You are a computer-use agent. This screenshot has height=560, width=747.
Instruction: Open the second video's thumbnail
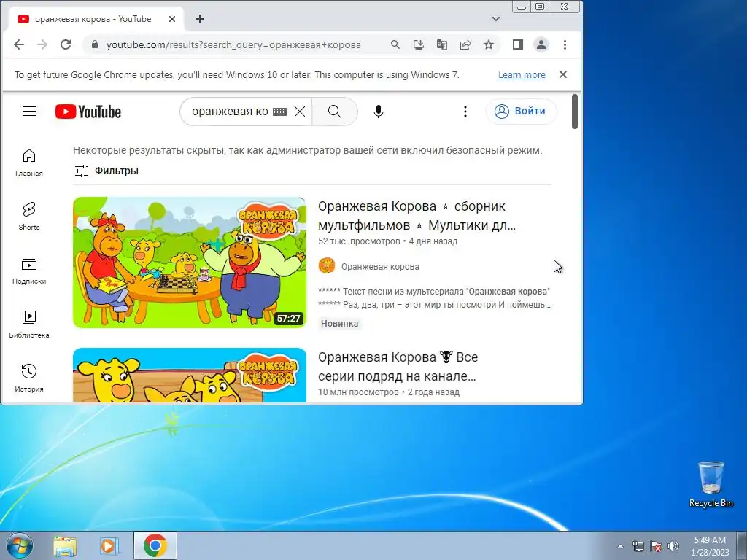pyautogui.click(x=190, y=376)
